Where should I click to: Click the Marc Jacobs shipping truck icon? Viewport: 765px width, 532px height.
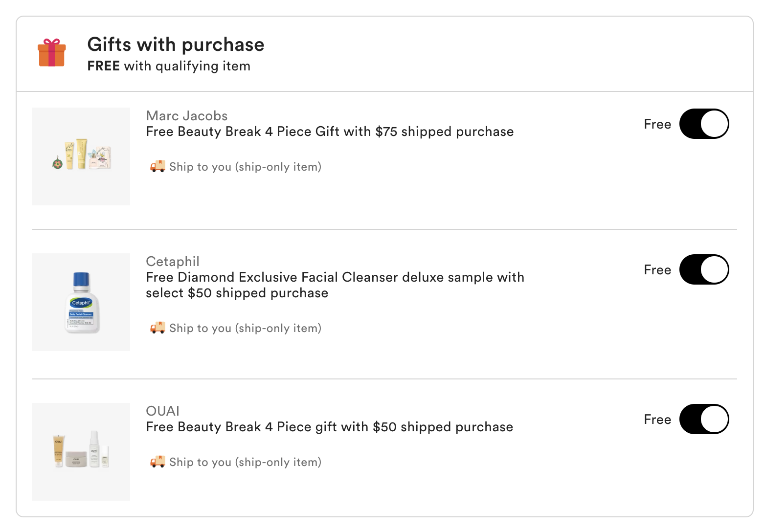point(157,167)
